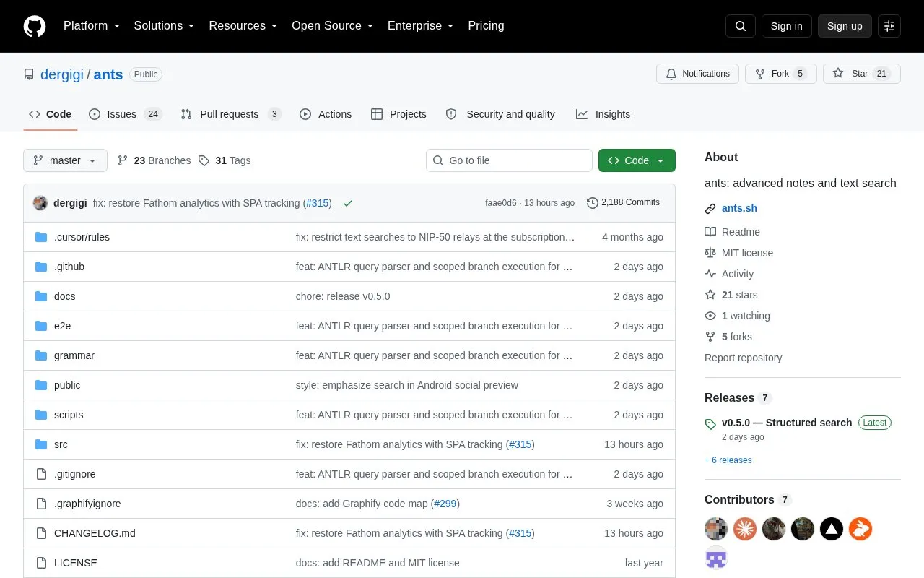This screenshot has width=924, height=578.
Task: Expand the Open Source menu
Action: tap(333, 26)
